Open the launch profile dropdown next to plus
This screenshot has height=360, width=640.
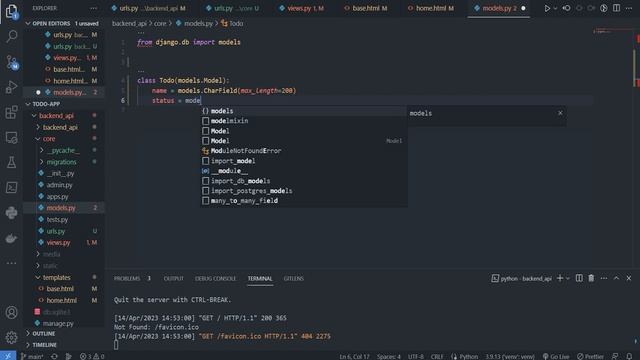coord(568,278)
